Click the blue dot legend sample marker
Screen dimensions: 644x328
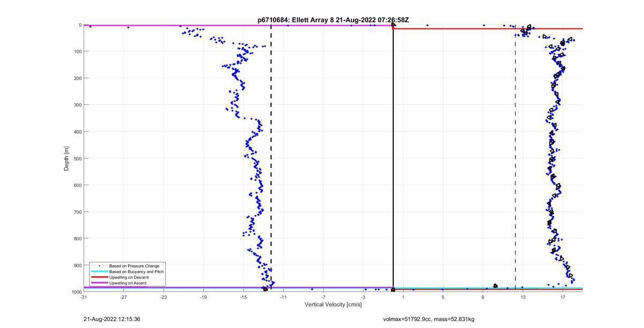pos(99,266)
